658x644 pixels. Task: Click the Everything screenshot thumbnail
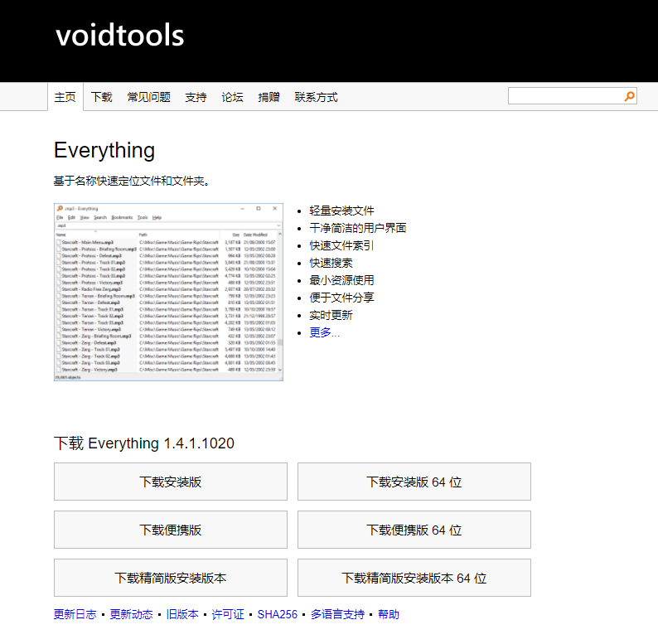[169, 293]
